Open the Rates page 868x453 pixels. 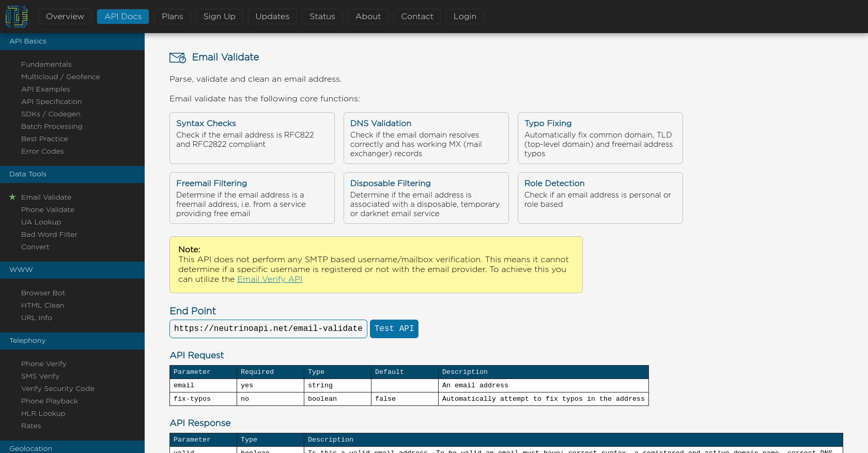pyautogui.click(x=31, y=426)
